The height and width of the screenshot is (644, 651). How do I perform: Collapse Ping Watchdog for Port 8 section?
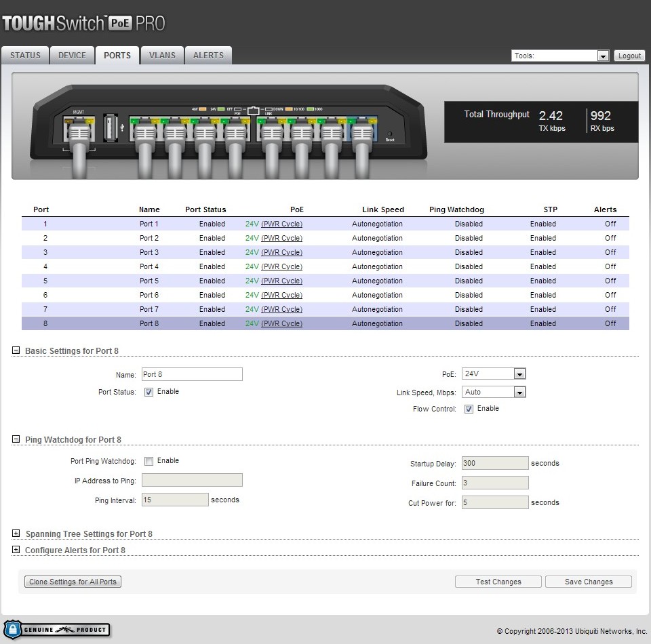[16, 439]
